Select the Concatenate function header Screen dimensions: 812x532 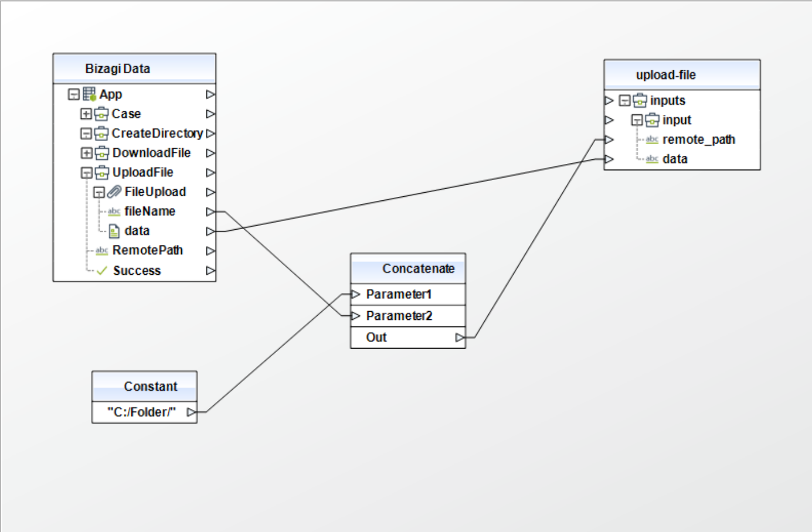click(x=408, y=268)
